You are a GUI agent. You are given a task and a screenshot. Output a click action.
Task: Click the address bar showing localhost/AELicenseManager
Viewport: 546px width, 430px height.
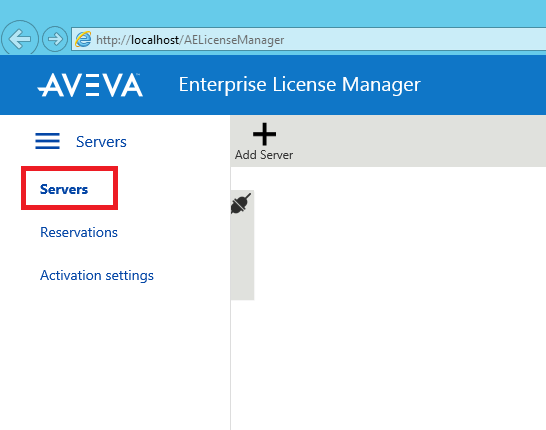click(x=309, y=39)
